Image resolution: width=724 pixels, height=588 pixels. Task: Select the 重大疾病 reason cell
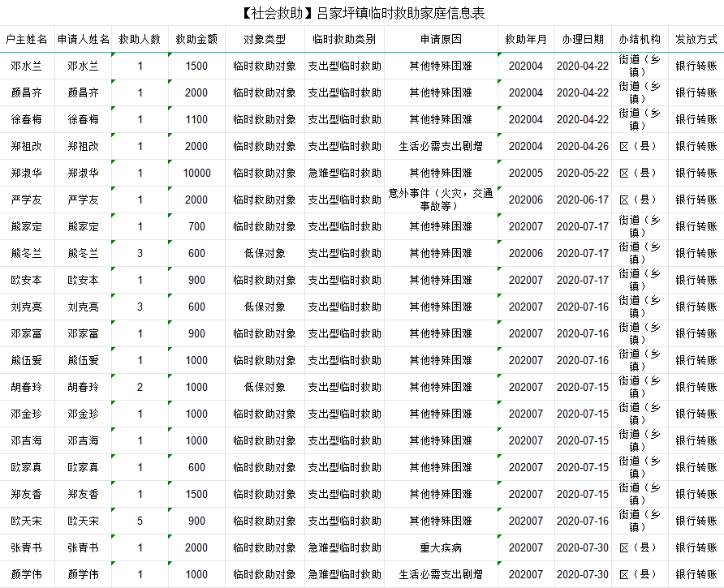[441, 547]
